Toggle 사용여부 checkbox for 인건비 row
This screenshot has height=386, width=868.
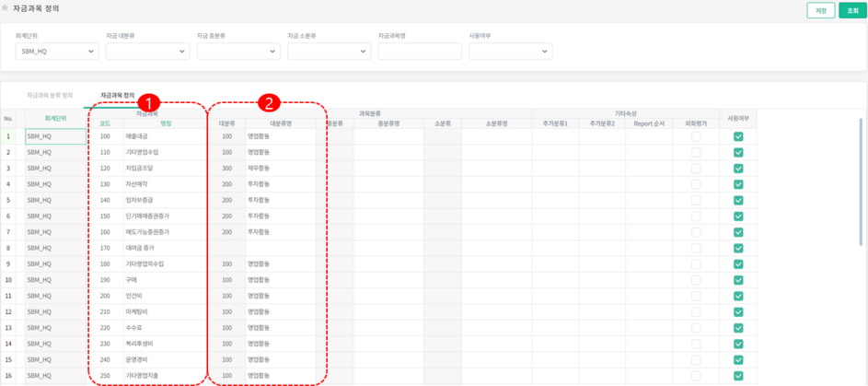pyautogui.click(x=738, y=296)
